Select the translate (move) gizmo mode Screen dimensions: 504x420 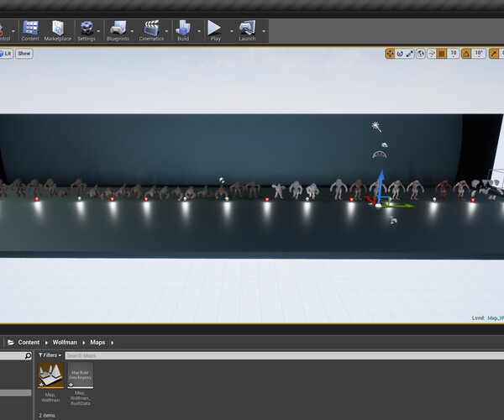(390, 54)
